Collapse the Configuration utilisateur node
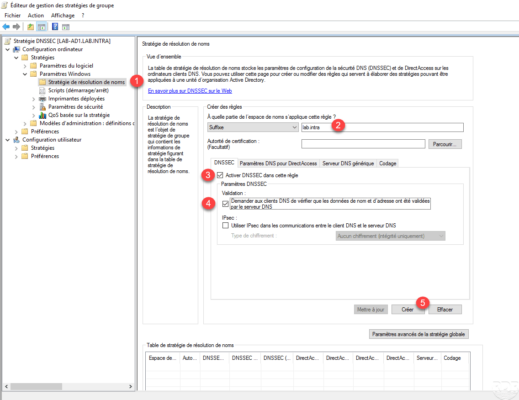The height and width of the screenshot is (400, 519). (8, 140)
